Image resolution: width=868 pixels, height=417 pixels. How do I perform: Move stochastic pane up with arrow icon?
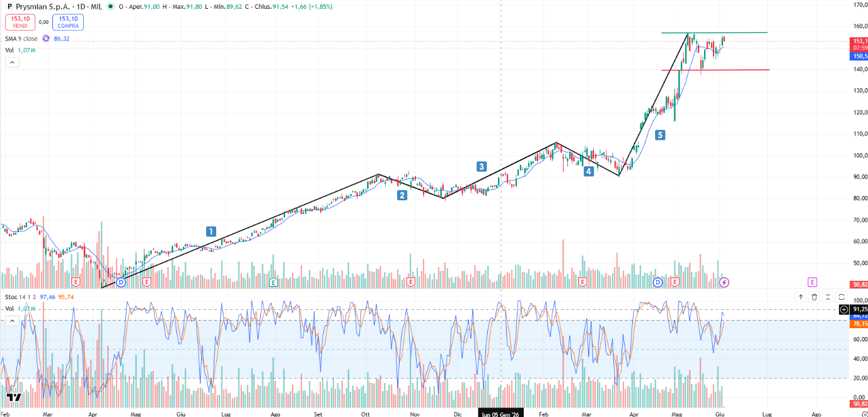[x=801, y=297]
